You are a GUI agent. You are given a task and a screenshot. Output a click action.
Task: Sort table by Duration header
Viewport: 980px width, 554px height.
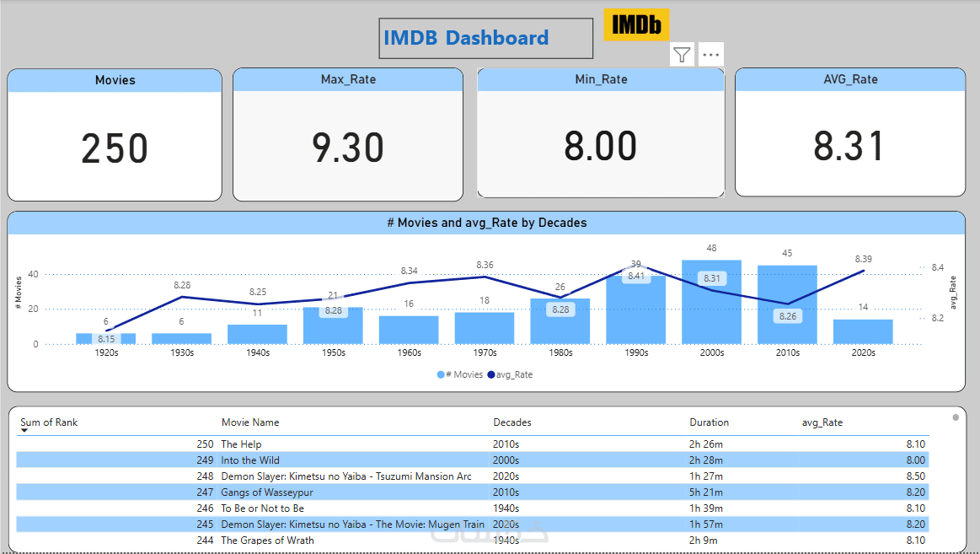pyautogui.click(x=709, y=422)
